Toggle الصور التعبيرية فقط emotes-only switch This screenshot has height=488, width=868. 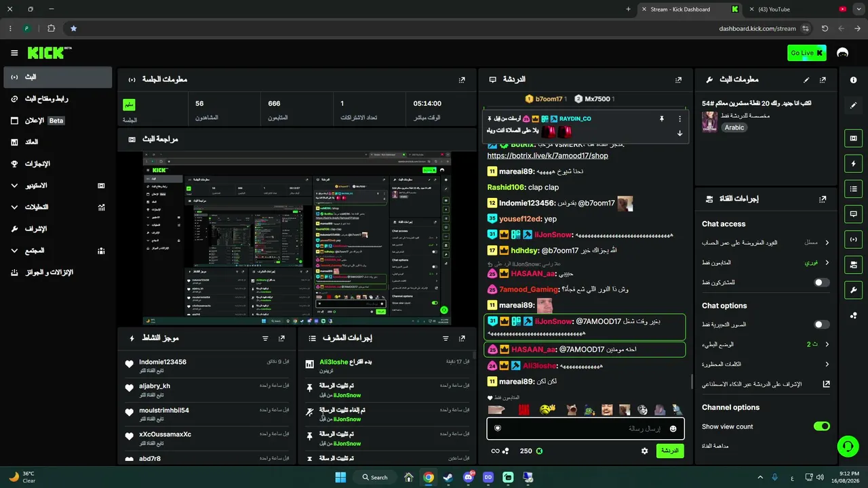coord(821,325)
